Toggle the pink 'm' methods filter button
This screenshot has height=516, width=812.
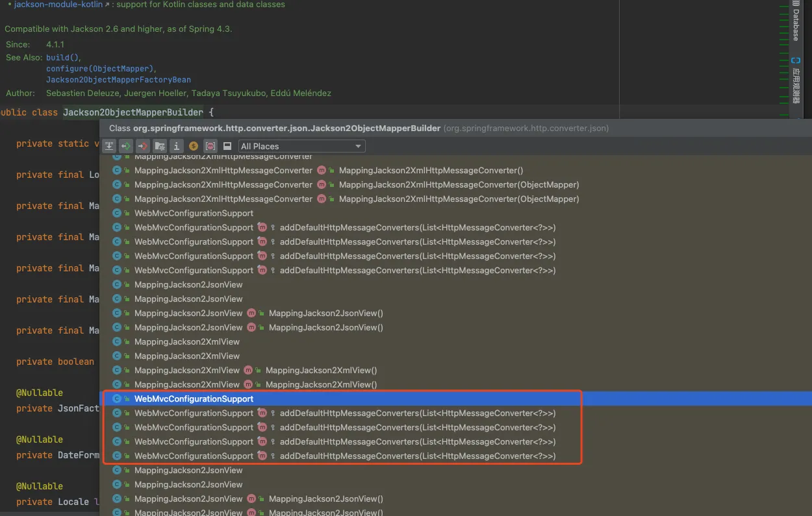pyautogui.click(x=210, y=146)
